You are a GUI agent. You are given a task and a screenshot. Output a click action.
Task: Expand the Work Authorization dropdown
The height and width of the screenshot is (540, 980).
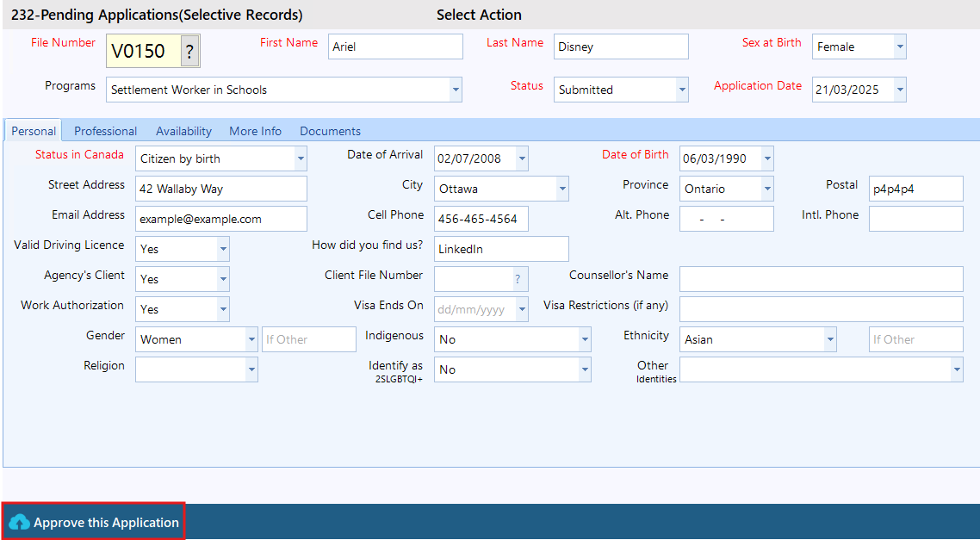click(223, 309)
